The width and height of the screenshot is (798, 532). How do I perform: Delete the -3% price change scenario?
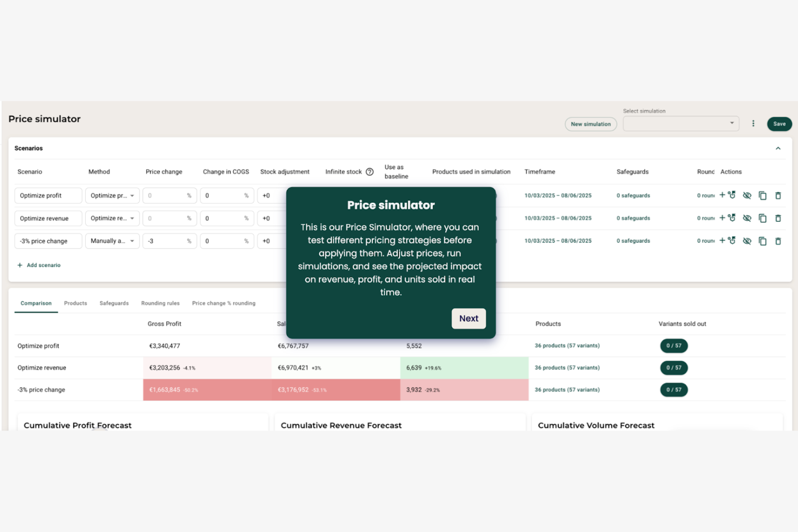(779, 241)
